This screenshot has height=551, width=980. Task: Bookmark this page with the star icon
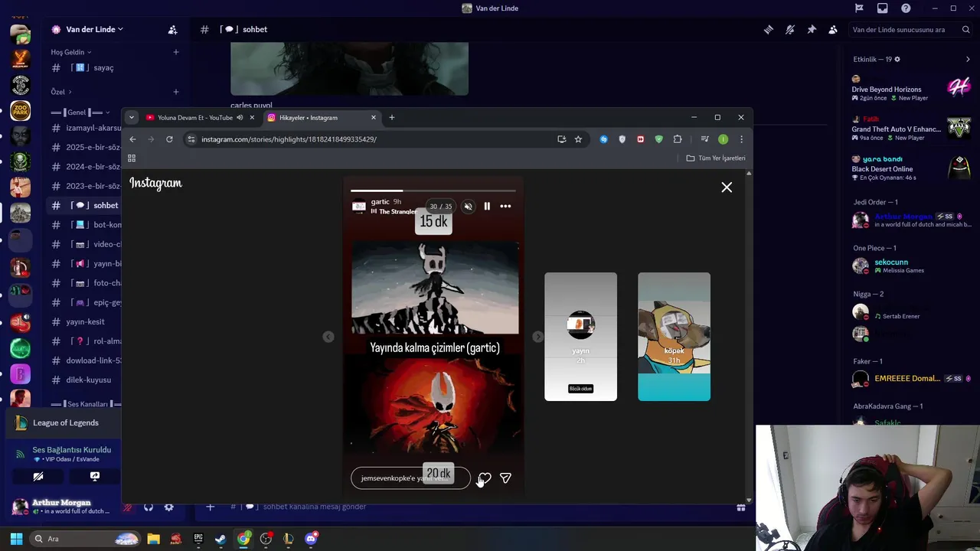tap(578, 139)
